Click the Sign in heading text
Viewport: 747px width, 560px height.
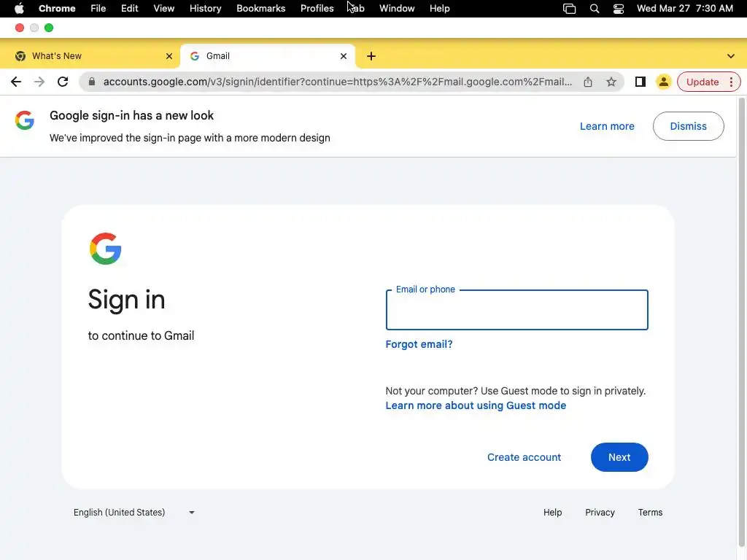(127, 300)
